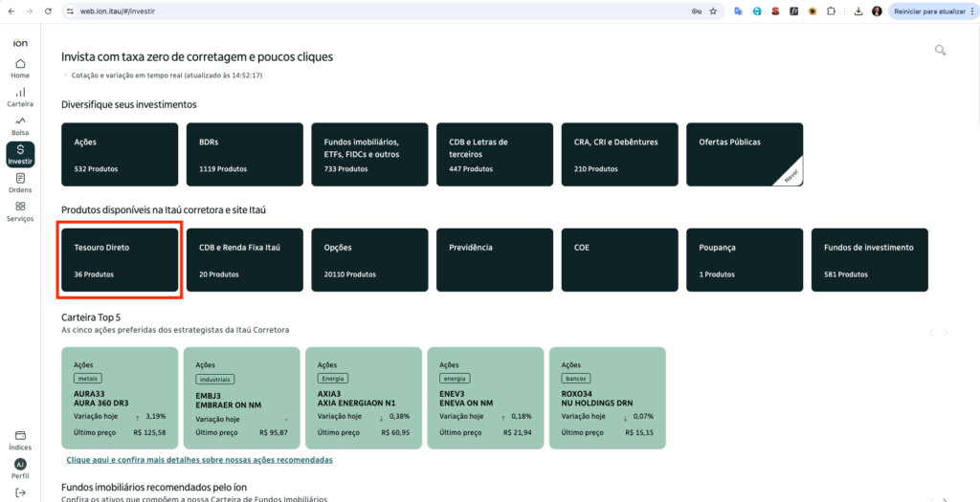Screen dimensions: 980x502
Task: Open Ordens in the sidebar
Action: click(x=20, y=182)
